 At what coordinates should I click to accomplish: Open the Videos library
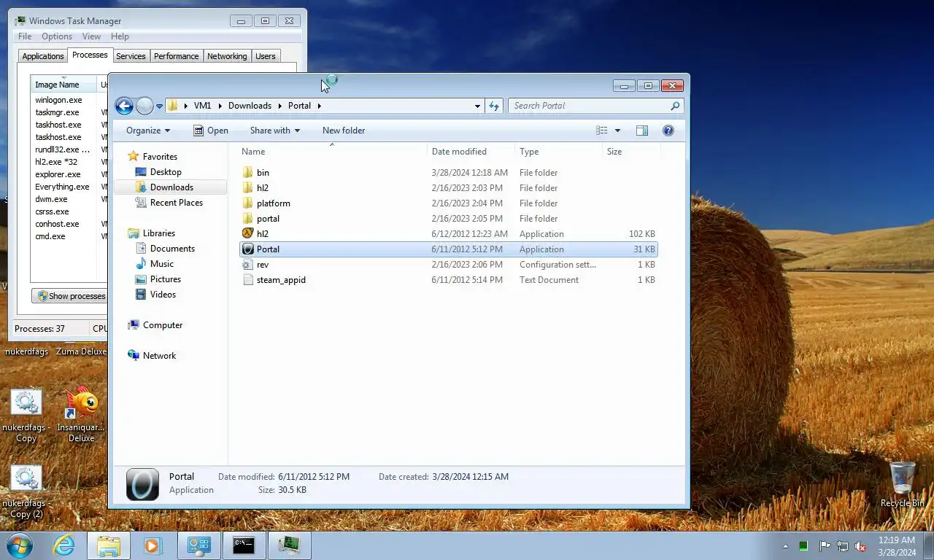163,295
